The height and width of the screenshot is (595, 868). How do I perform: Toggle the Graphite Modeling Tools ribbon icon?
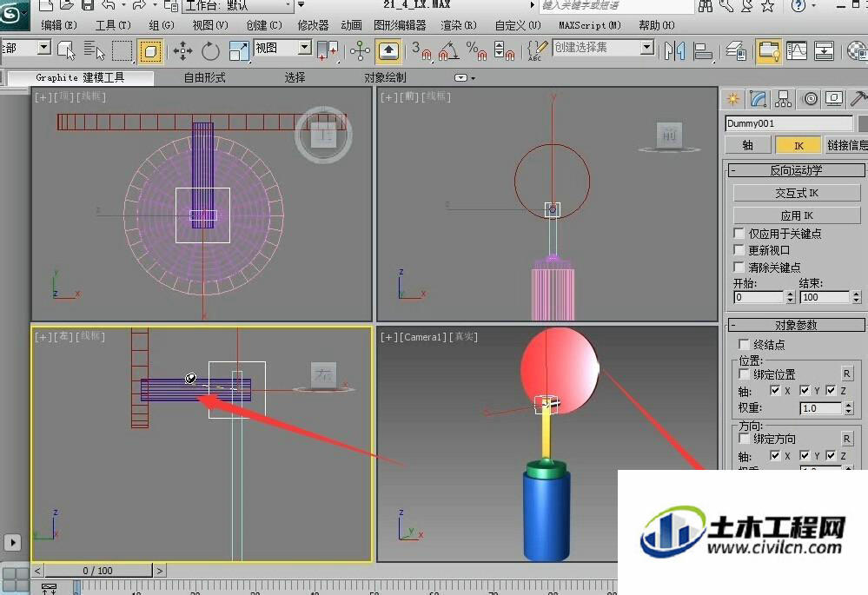tap(769, 51)
